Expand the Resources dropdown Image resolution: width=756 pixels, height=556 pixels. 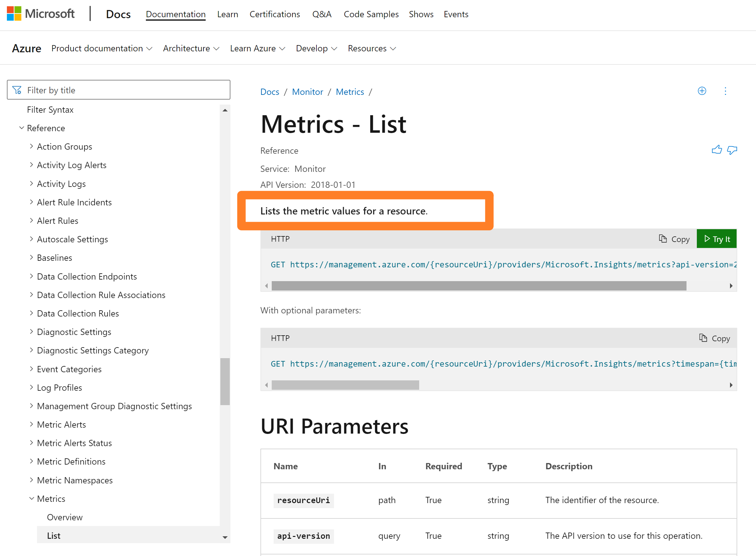372,49
